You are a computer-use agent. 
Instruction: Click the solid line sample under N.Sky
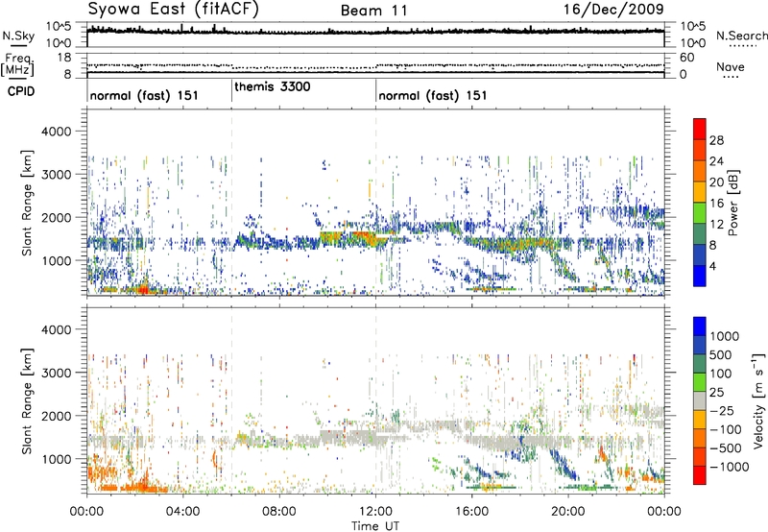[18, 46]
